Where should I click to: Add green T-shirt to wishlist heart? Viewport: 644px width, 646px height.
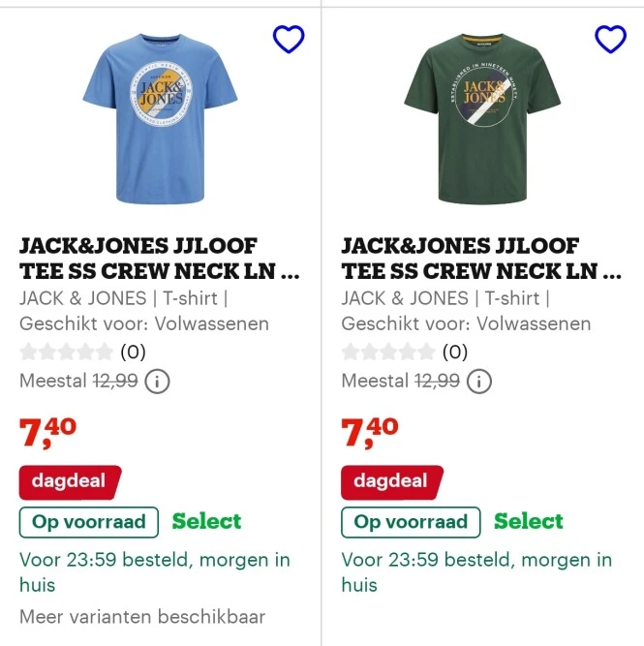pyautogui.click(x=610, y=39)
